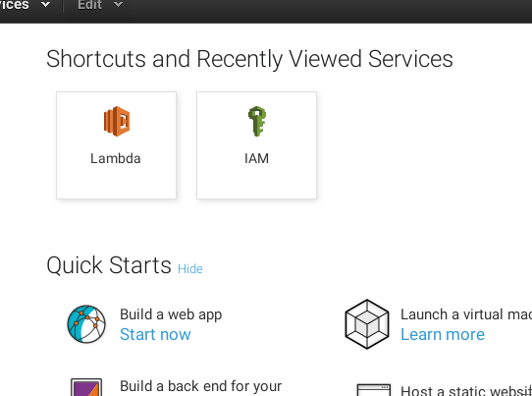Click Start now under Build a web app
The width and height of the screenshot is (532, 396).
[x=155, y=334]
